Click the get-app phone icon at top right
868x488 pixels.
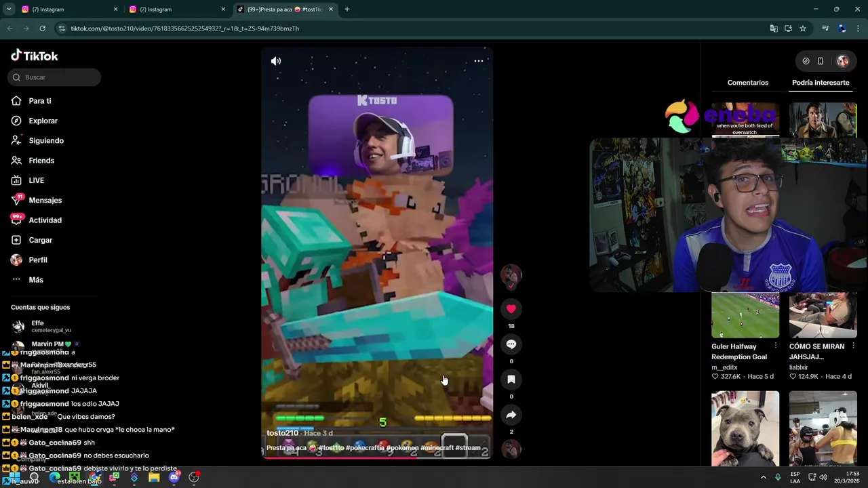821,61
